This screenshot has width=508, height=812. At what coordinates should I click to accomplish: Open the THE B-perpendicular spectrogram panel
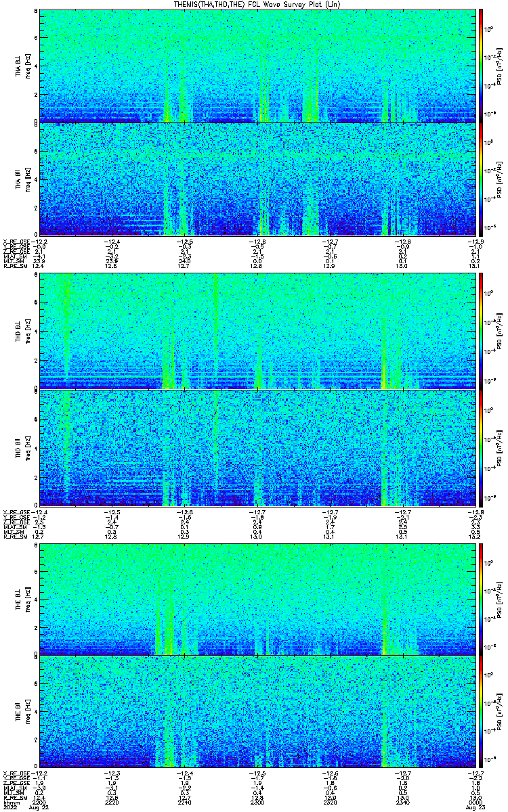[x=257, y=598]
